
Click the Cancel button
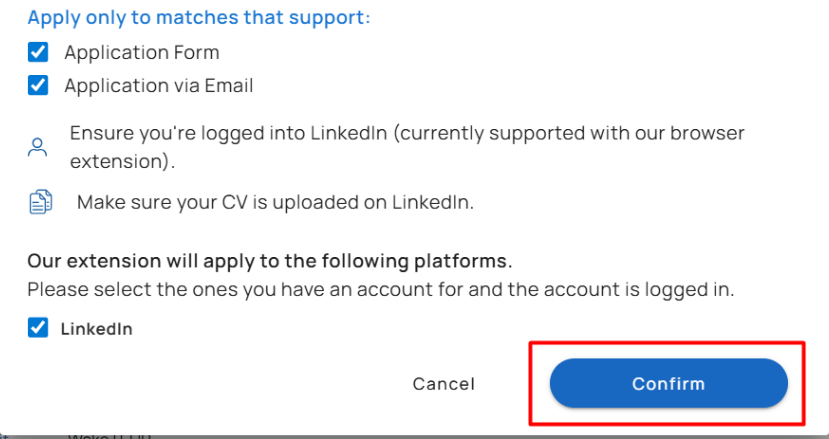pyautogui.click(x=443, y=384)
